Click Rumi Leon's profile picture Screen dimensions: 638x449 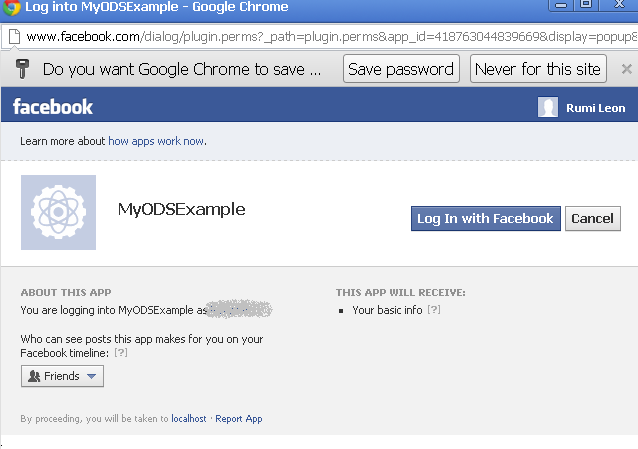click(x=548, y=107)
